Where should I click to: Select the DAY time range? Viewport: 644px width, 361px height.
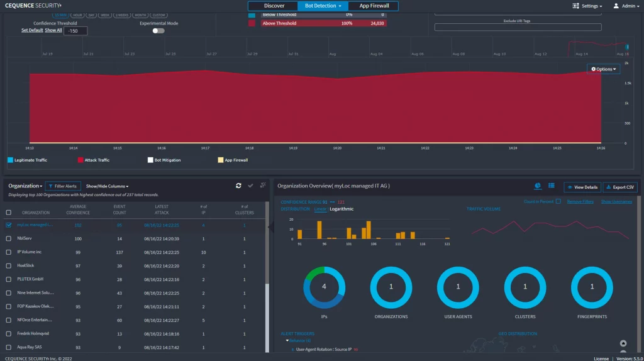pyautogui.click(x=91, y=15)
